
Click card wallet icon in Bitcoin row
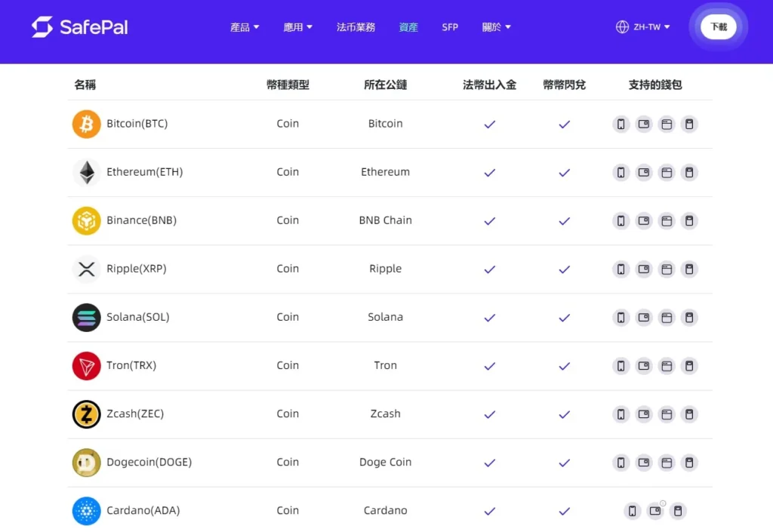click(x=644, y=124)
